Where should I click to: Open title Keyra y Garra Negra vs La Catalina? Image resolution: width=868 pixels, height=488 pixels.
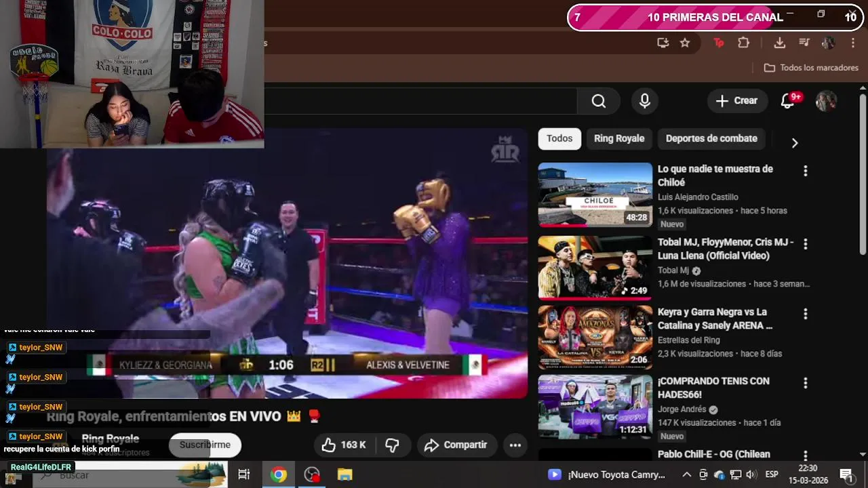(x=715, y=319)
